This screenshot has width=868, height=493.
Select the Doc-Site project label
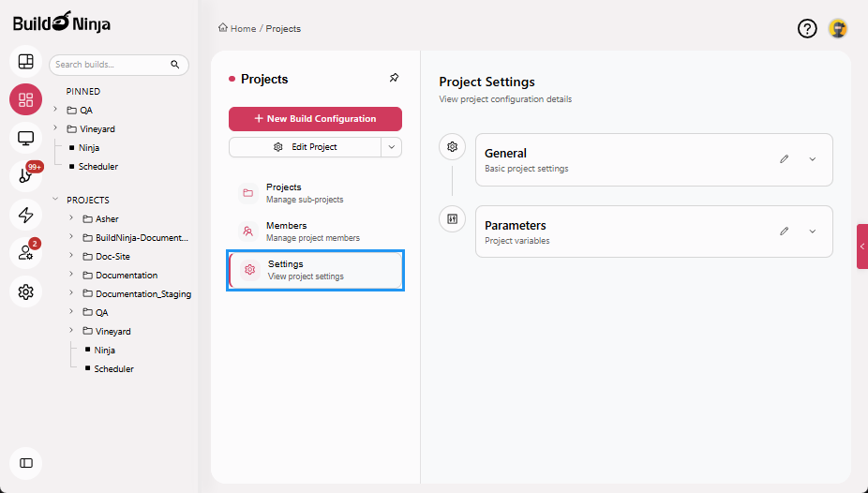112,257
